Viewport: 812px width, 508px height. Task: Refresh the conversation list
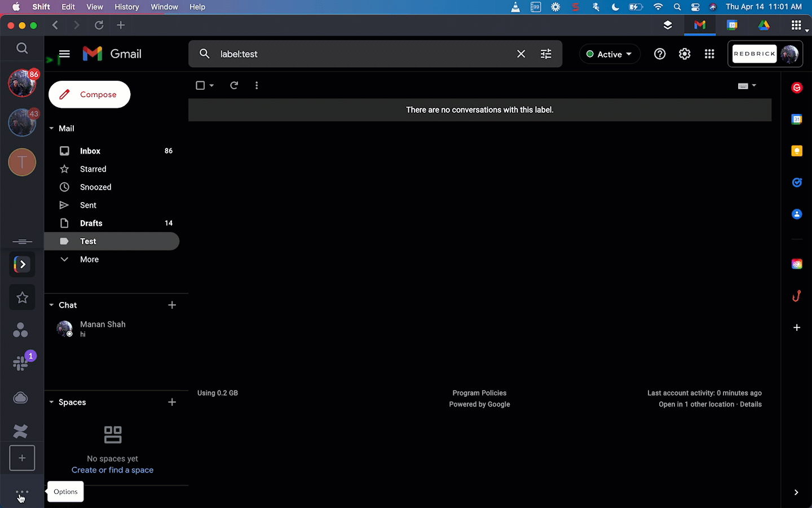tap(234, 85)
